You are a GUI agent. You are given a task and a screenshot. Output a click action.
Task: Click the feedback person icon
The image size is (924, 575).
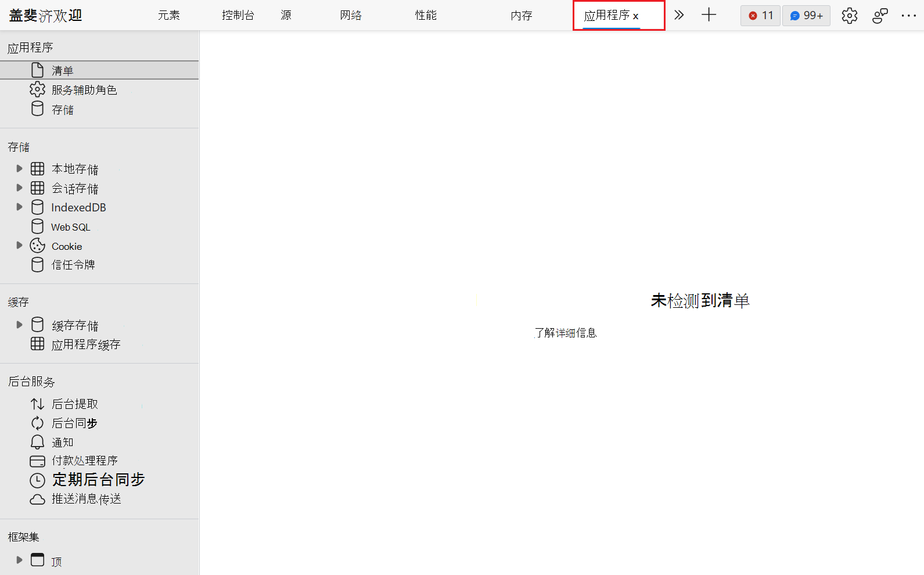[880, 16]
